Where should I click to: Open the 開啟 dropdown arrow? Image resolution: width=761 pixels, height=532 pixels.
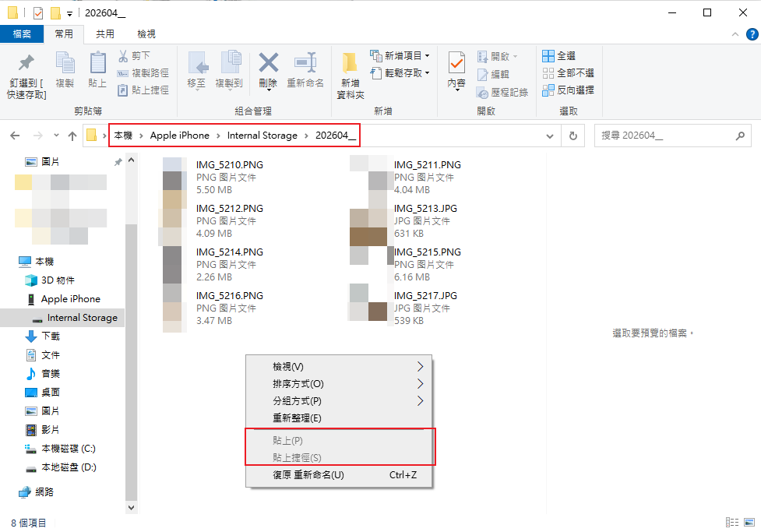pos(516,56)
